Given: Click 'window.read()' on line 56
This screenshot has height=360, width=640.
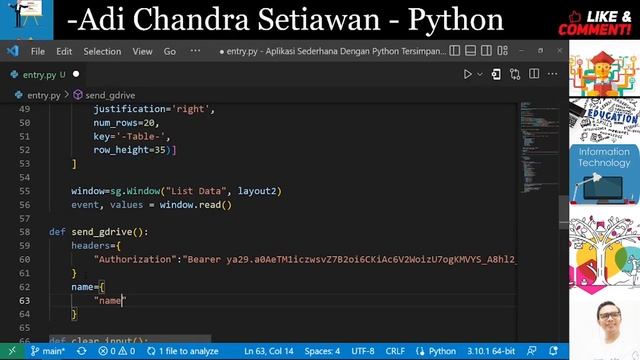Looking at the screenshot, I should (196, 205).
